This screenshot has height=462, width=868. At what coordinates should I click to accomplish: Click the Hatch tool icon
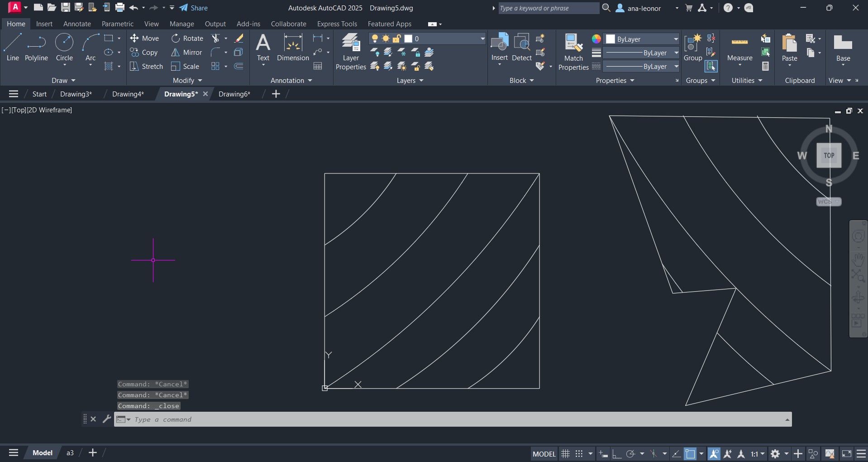[109, 67]
